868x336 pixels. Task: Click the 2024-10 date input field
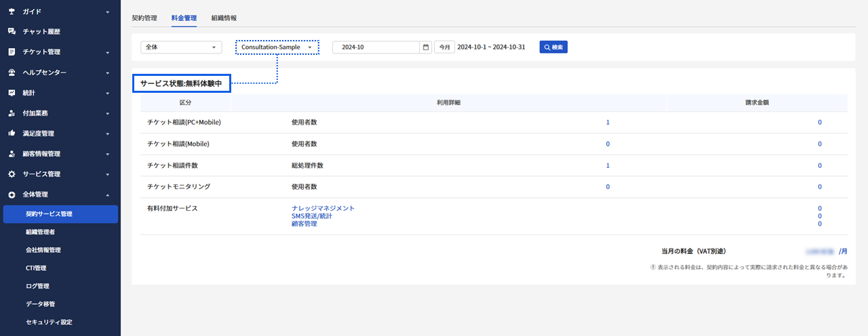(x=376, y=47)
